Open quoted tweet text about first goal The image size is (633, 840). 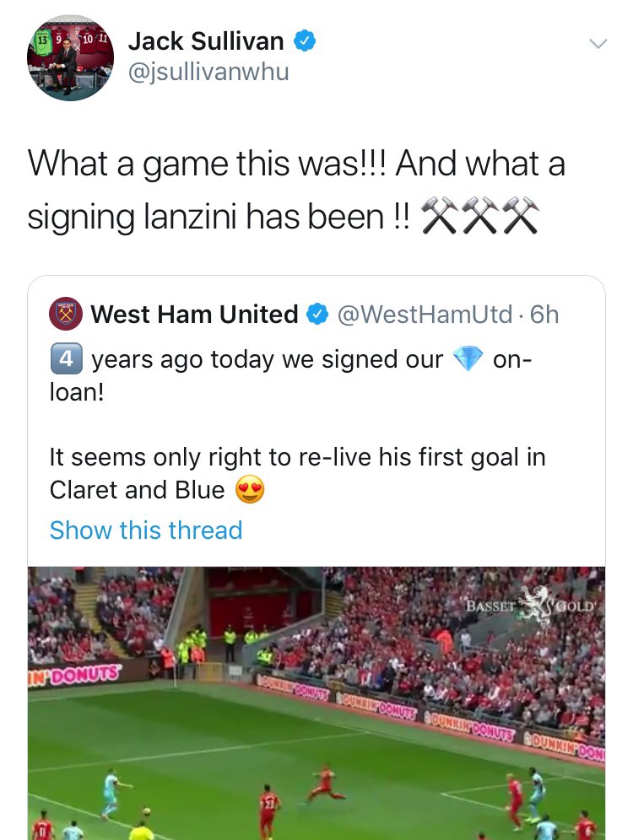297,474
